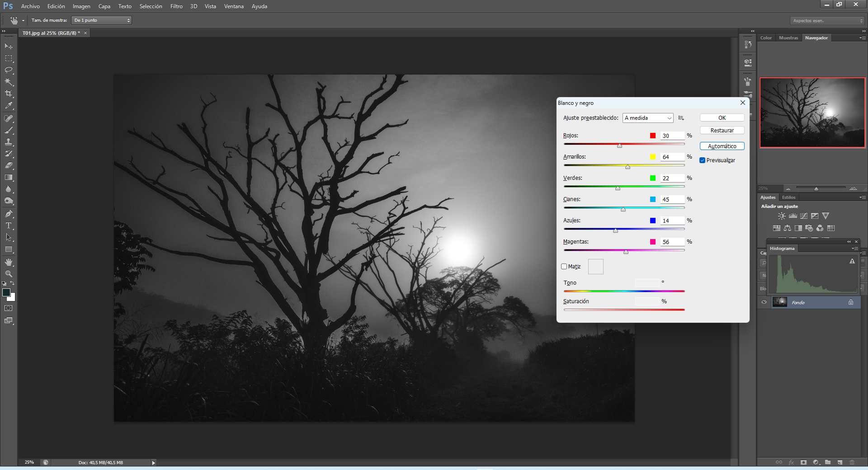
Task: Open the Ajuste preestablecido dropdown
Action: [648, 118]
